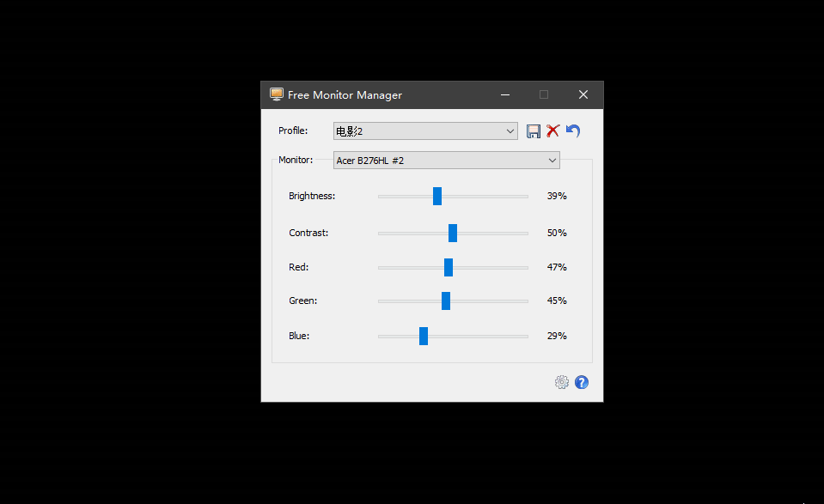Click the 39% brightness value label

tap(556, 196)
